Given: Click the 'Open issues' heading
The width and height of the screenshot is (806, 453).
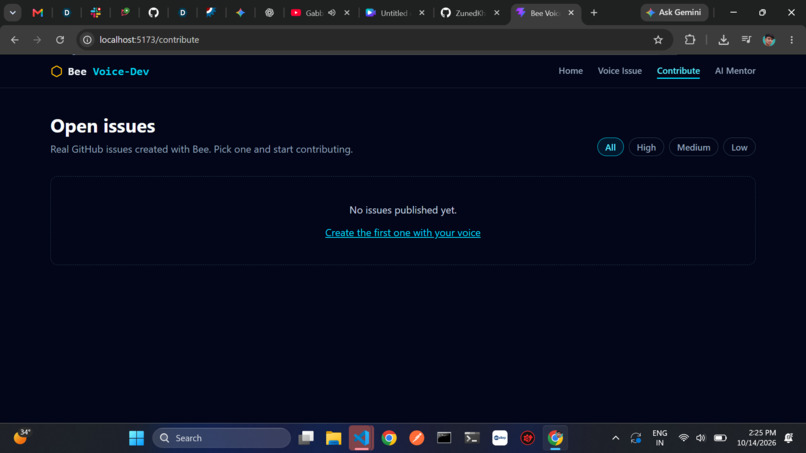Looking at the screenshot, I should click(x=103, y=126).
